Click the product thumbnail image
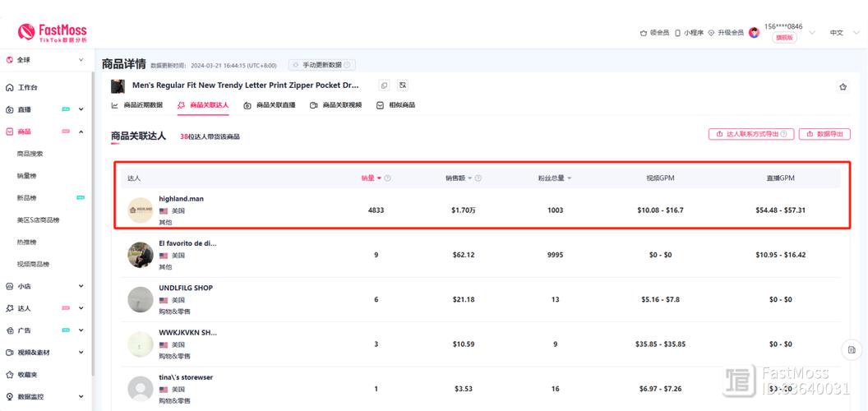This screenshot has height=411, width=868. pos(118,86)
